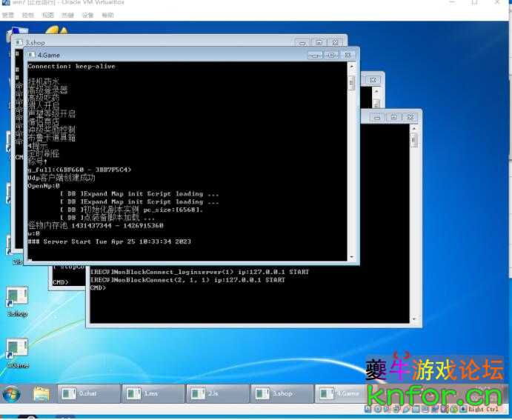Switch to 1.ms taskbar button
Image resolution: width=512 pixels, height=420 pixels.
coord(153,393)
